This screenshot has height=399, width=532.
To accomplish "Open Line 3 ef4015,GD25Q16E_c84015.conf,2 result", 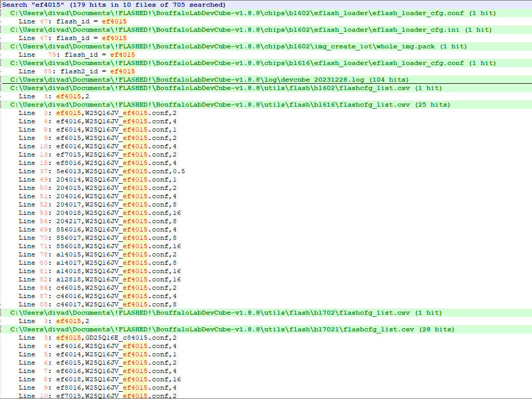I will 98,338.
